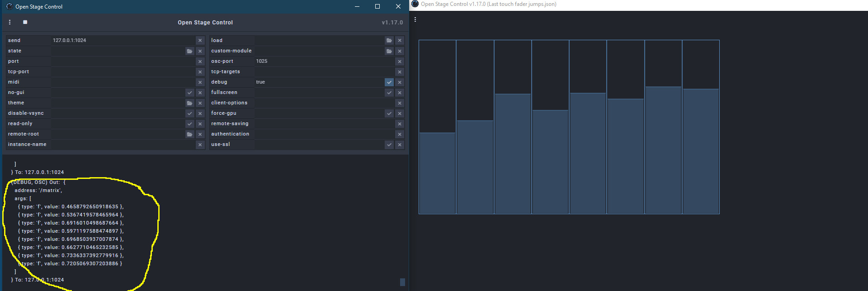Image resolution: width=868 pixels, height=291 pixels.
Task: Clear the osc-port value
Action: (x=400, y=61)
